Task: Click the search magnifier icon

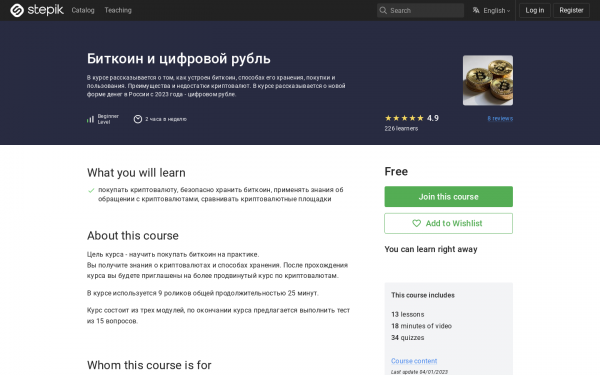Action: pyautogui.click(x=383, y=10)
